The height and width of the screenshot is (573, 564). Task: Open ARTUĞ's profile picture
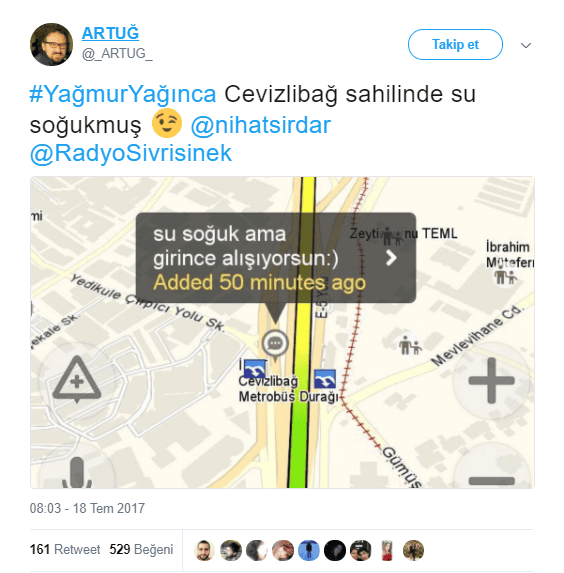tap(51, 44)
